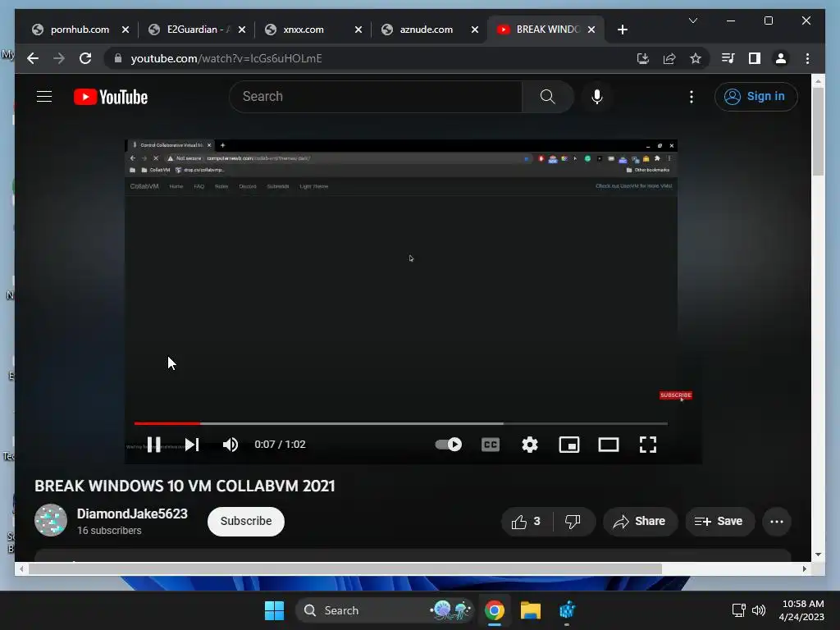Click the youtube.com address bar URL
Image resolution: width=840 pixels, height=630 pixels.
pyautogui.click(x=226, y=58)
